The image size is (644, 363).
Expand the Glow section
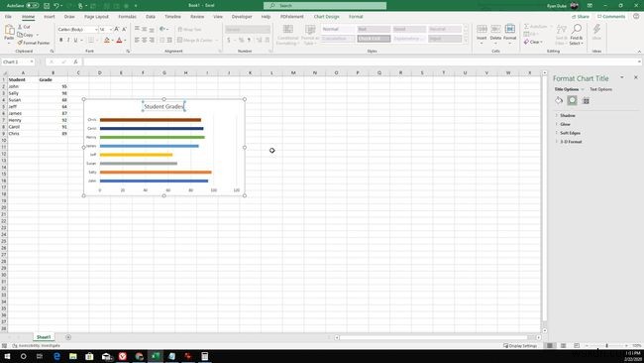pyautogui.click(x=565, y=124)
